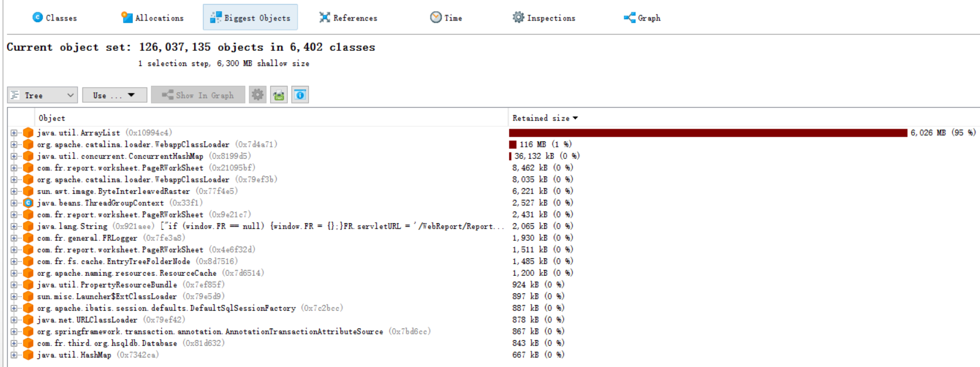Expand the java.lang.String tree node
Screen dimensions: 980x367
tap(14, 226)
